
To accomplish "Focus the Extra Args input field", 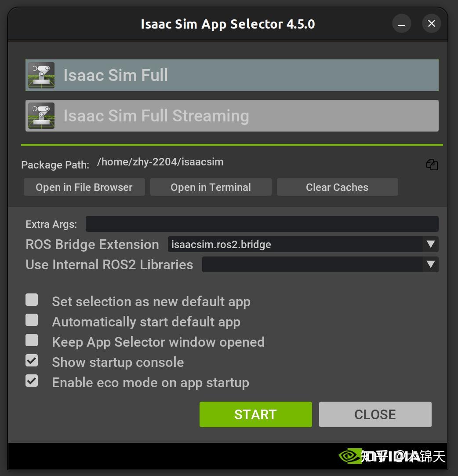I will pos(262,224).
